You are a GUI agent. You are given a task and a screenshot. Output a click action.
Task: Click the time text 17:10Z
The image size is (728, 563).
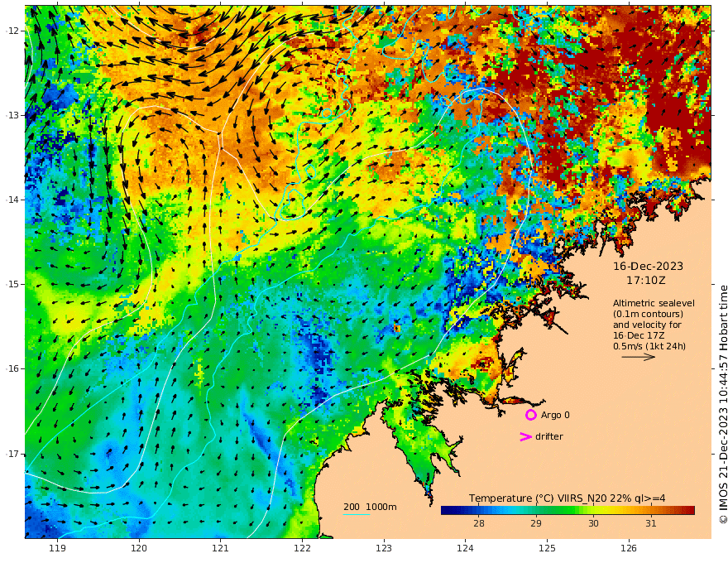pos(646,281)
